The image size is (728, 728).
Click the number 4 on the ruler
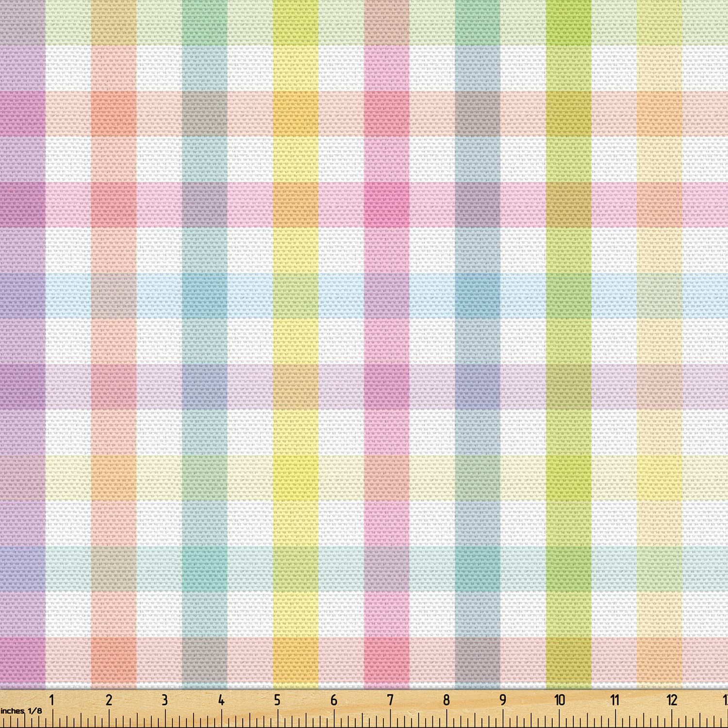(x=221, y=700)
